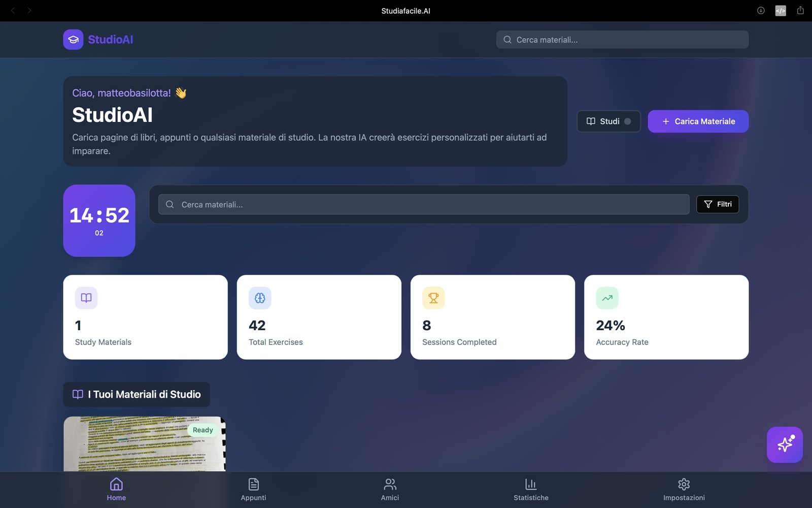The image size is (812, 508).
Task: Click the download icon in the title bar
Action: [761, 11]
